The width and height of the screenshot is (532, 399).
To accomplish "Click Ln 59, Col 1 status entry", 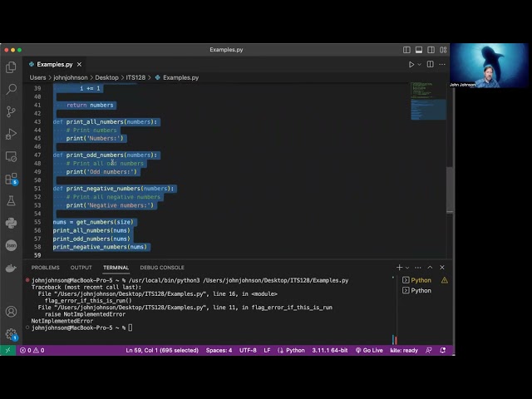I will (162, 351).
